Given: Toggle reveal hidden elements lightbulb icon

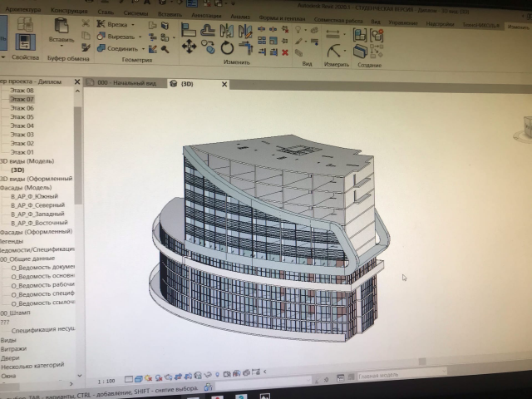Looking at the screenshot, I should [218, 375].
